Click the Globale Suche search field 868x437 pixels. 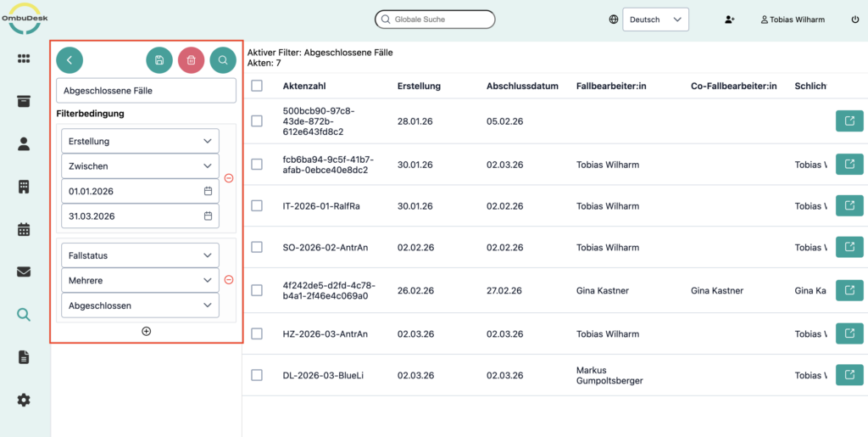tap(435, 19)
